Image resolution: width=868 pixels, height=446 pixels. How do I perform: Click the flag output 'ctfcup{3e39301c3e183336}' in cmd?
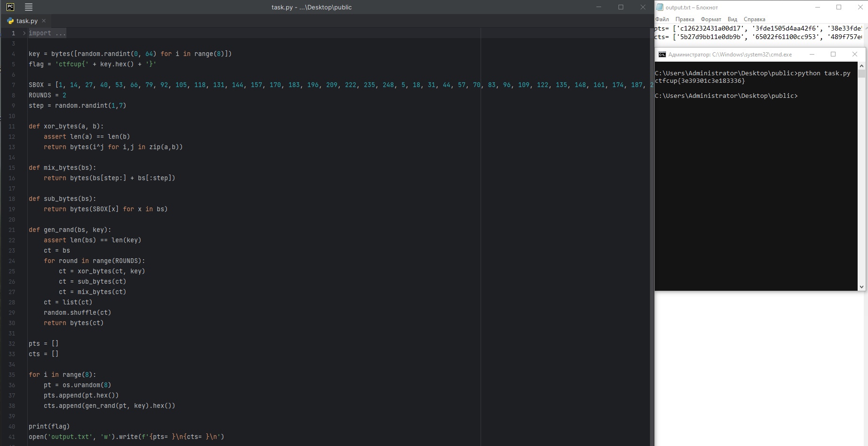(700, 80)
